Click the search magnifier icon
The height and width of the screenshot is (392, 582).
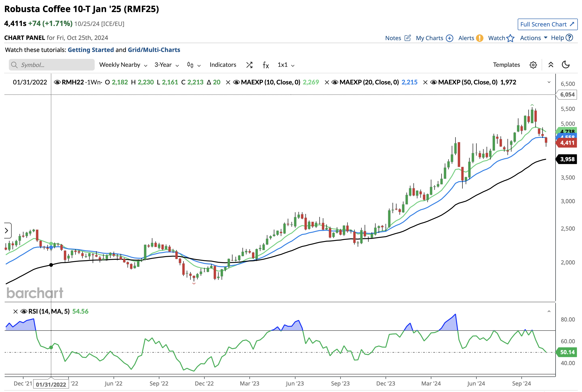tap(15, 65)
